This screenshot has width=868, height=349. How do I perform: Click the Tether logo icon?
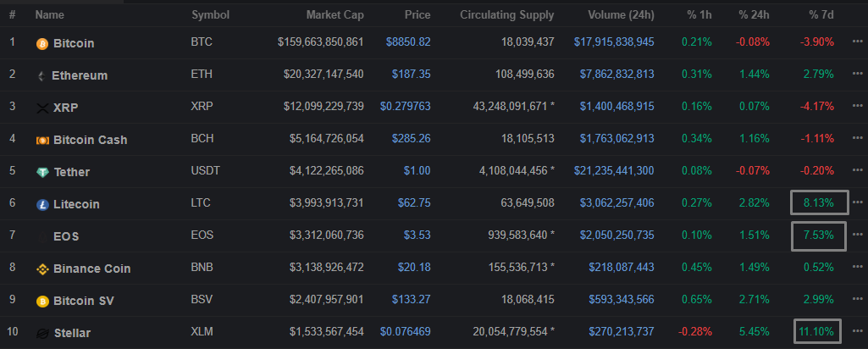(42, 172)
